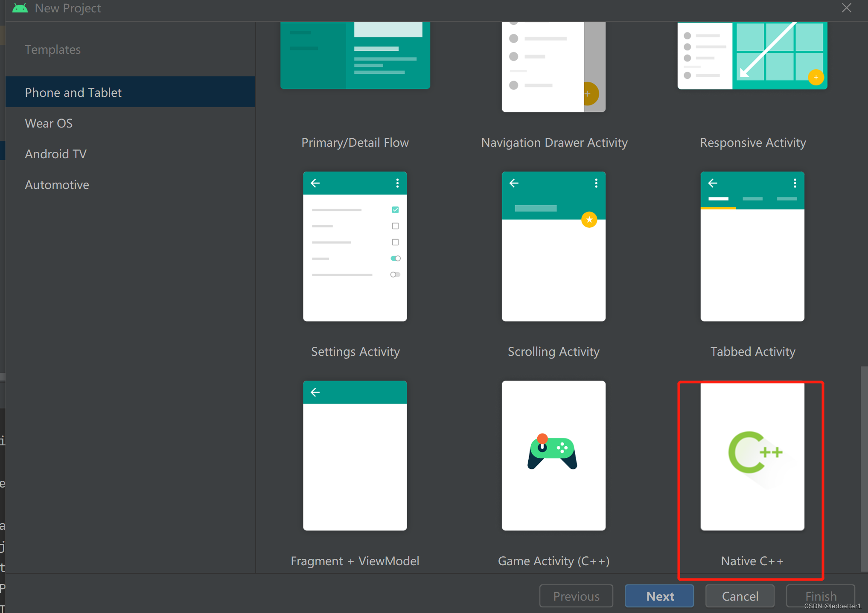Choose the Tabbed Activity template
The width and height of the screenshot is (868, 613).
(752, 246)
